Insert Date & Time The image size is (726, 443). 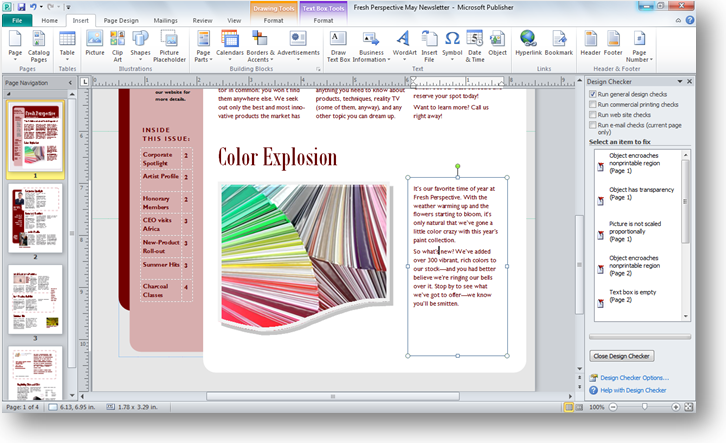tap(475, 46)
